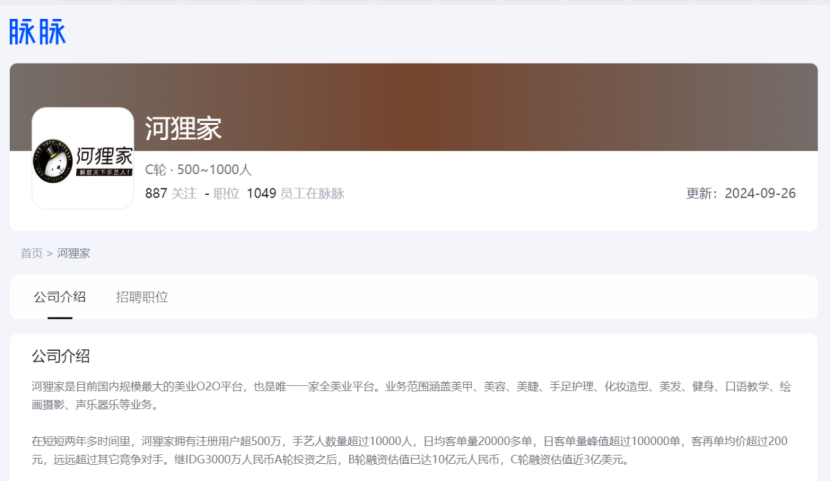830x482 pixels.
Task: Click the 脉脉 logo in the header
Action: [x=37, y=32]
